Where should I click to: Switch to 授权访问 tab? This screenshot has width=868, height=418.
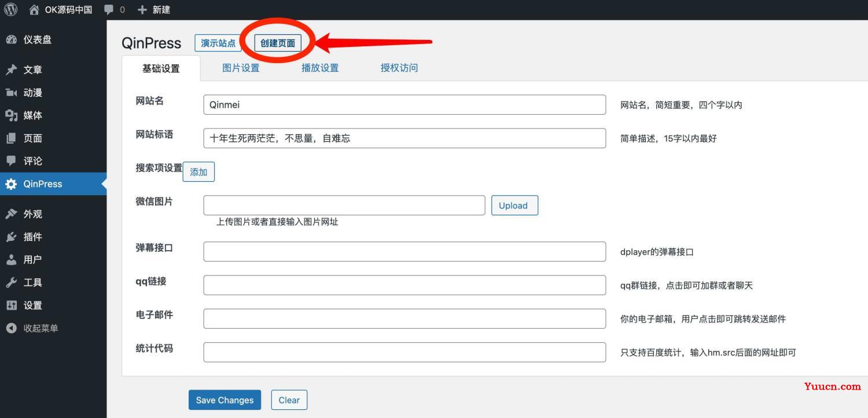coord(399,68)
